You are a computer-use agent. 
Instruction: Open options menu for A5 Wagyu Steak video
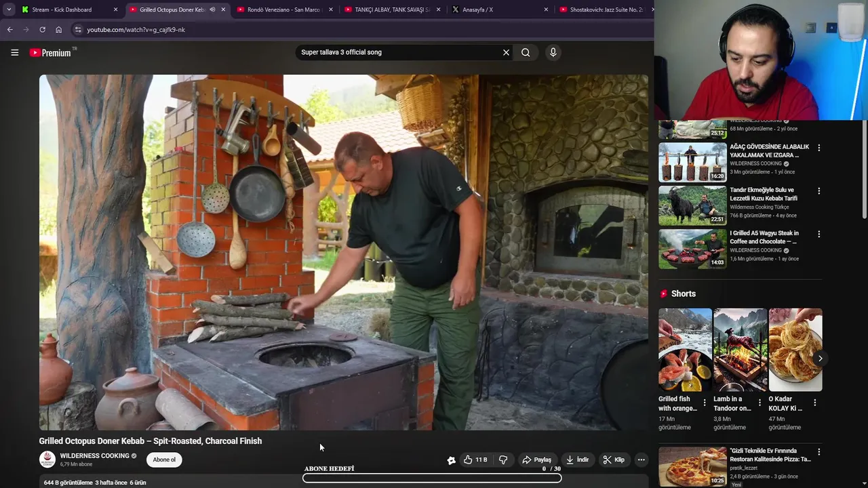818,235
